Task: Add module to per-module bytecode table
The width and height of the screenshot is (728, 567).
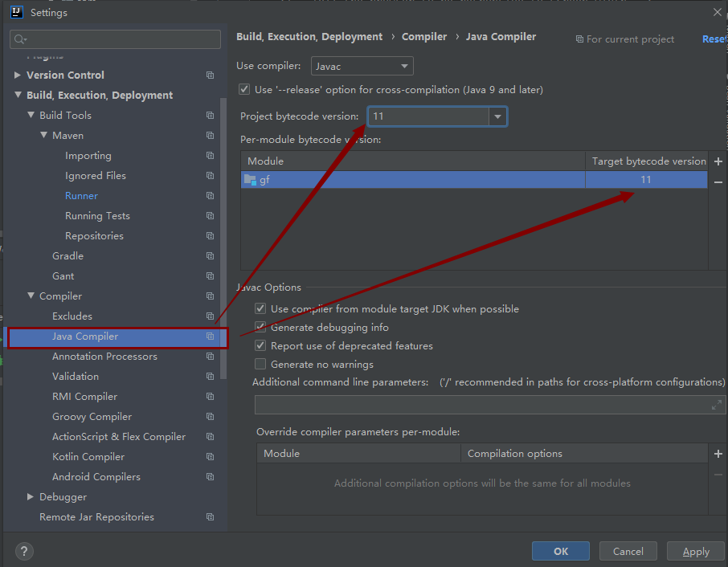Action: (718, 161)
